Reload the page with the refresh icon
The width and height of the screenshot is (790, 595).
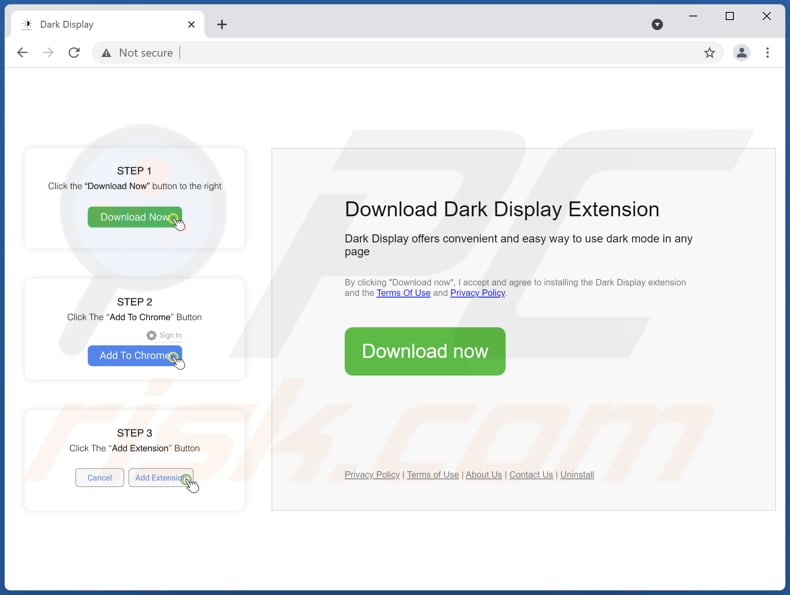pos(74,52)
